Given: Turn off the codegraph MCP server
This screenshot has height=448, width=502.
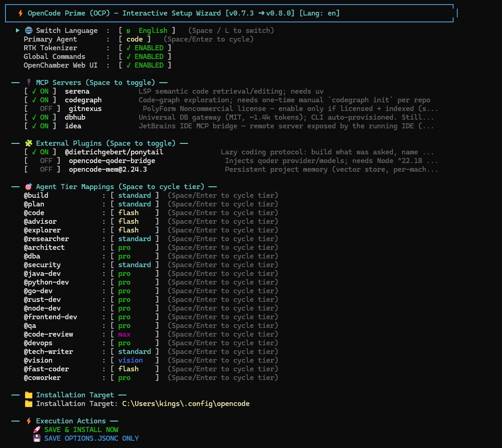Looking at the screenshot, I should click(x=40, y=100).
